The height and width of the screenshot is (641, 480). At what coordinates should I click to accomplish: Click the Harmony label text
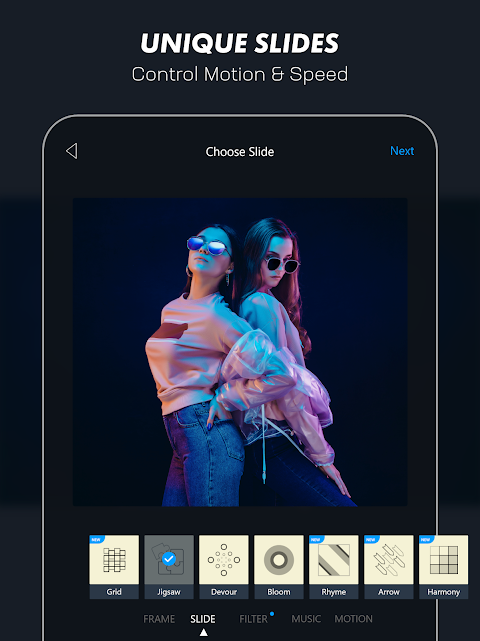coord(444,592)
